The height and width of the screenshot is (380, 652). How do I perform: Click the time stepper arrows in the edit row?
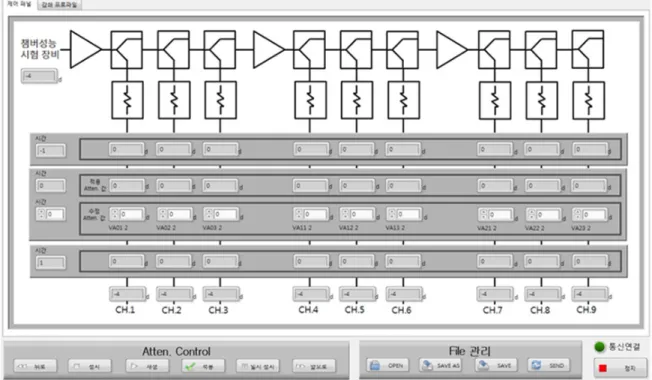(41, 214)
